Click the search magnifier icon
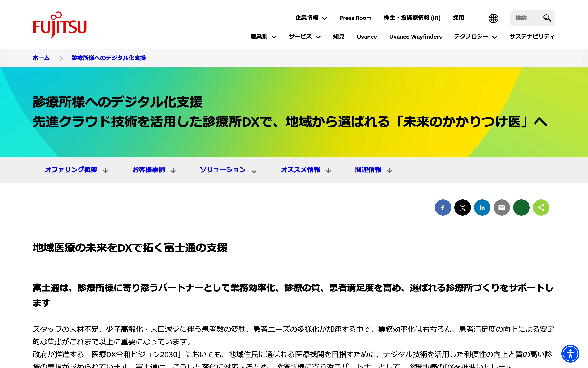Screen dimensions: 588x368 [x=547, y=18]
